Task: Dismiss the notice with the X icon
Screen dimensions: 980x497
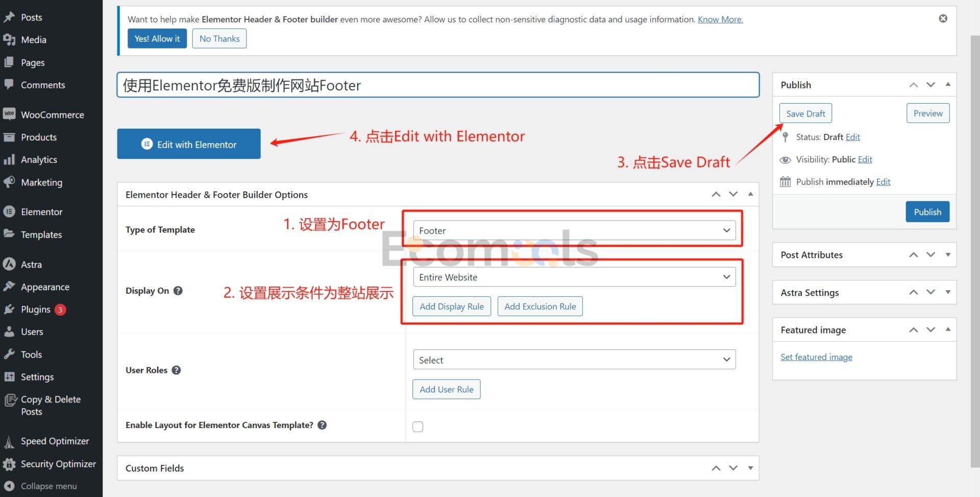Action: coord(943,18)
